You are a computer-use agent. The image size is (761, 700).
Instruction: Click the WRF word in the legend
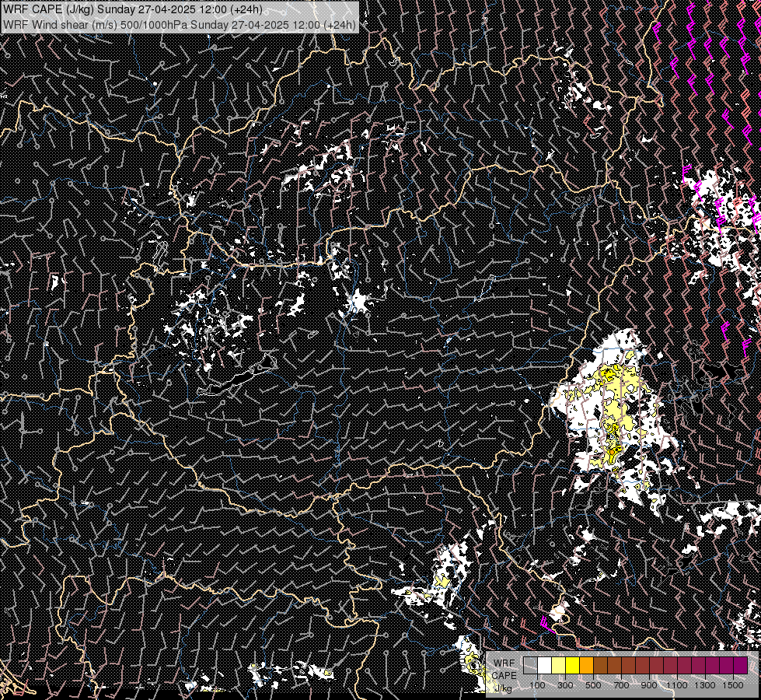[504, 663]
